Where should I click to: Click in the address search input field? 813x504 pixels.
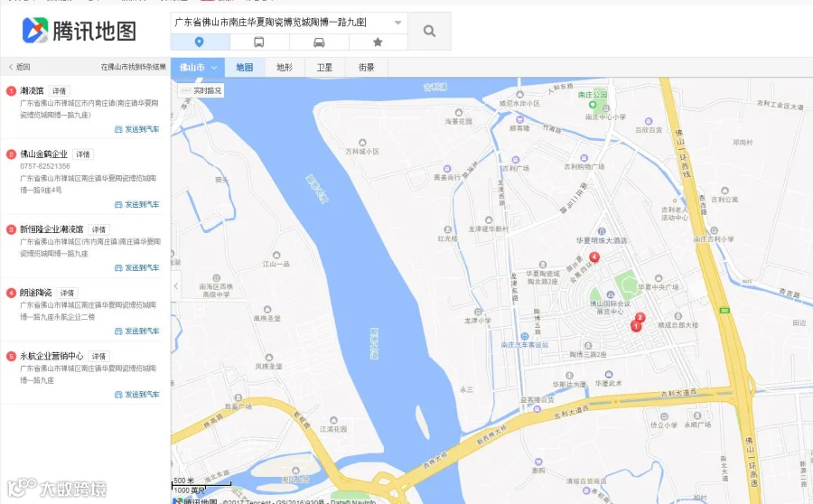[280, 23]
